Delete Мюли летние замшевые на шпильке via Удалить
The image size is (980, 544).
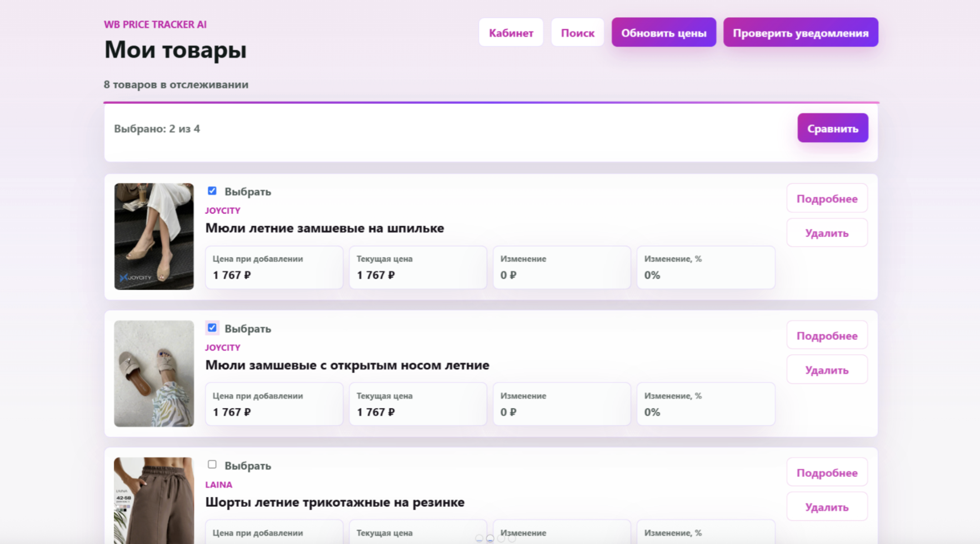point(827,233)
